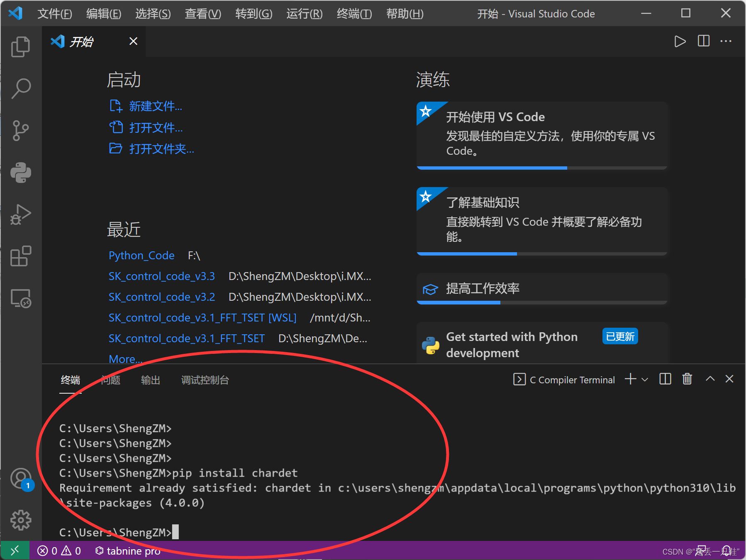The height and width of the screenshot is (560, 746).
Task: Run file with play button in editor title
Action: click(x=680, y=41)
